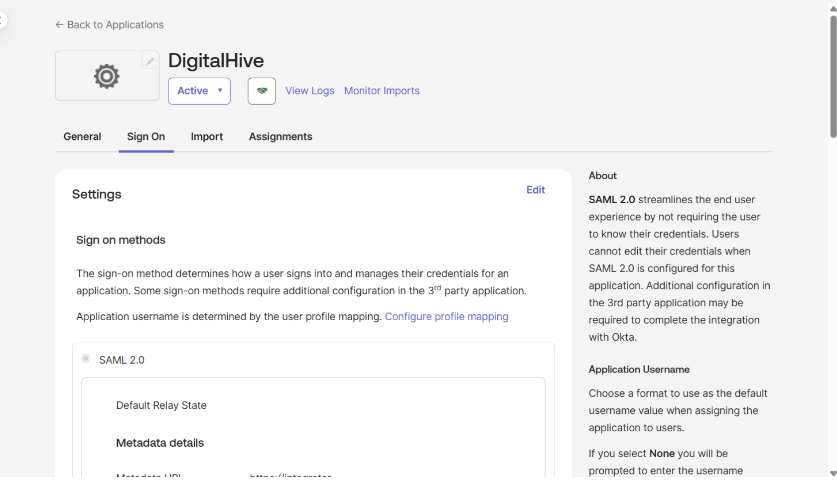
Task: Click the Default Relay State label
Action: click(x=161, y=405)
